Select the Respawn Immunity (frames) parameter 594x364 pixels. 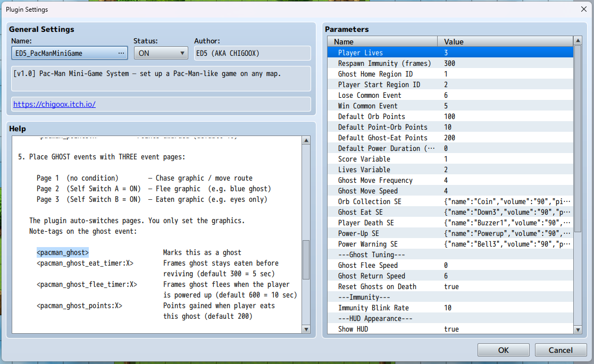[x=450, y=63]
